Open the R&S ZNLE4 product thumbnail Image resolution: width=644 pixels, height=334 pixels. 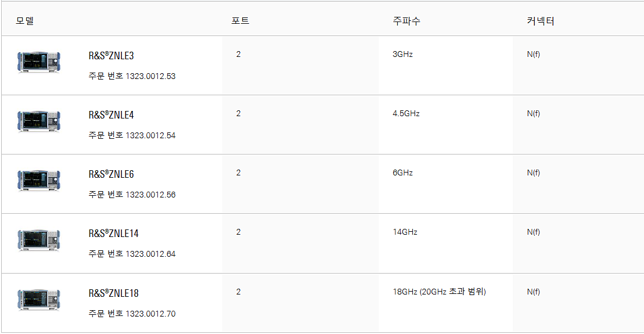39,121
